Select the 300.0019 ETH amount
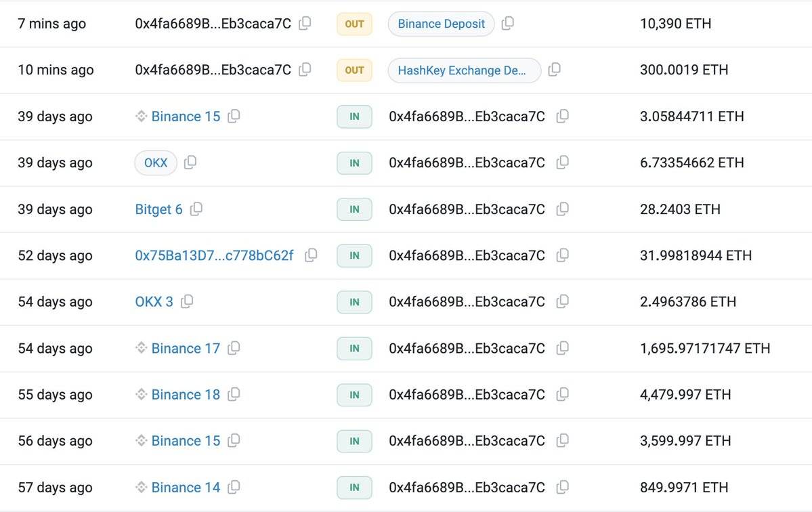 tap(684, 70)
